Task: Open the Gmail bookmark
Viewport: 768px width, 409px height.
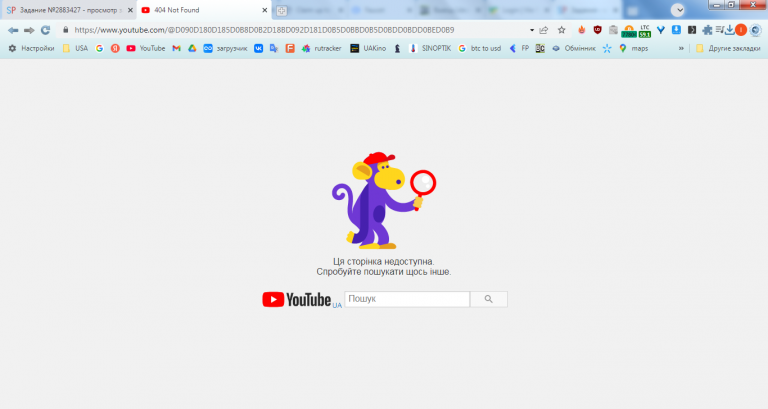Action: pos(176,48)
